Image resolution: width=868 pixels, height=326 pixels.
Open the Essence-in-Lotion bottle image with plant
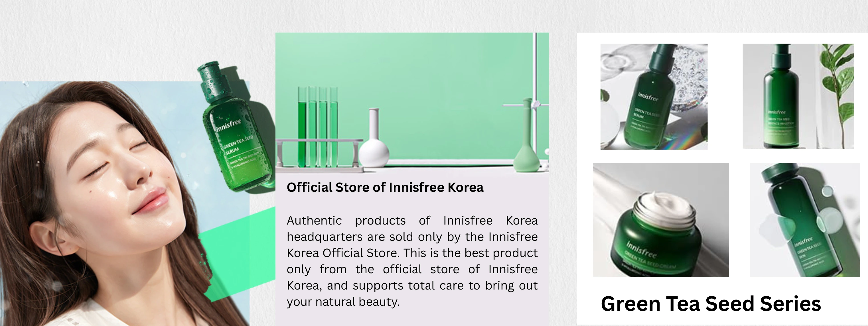(x=798, y=96)
